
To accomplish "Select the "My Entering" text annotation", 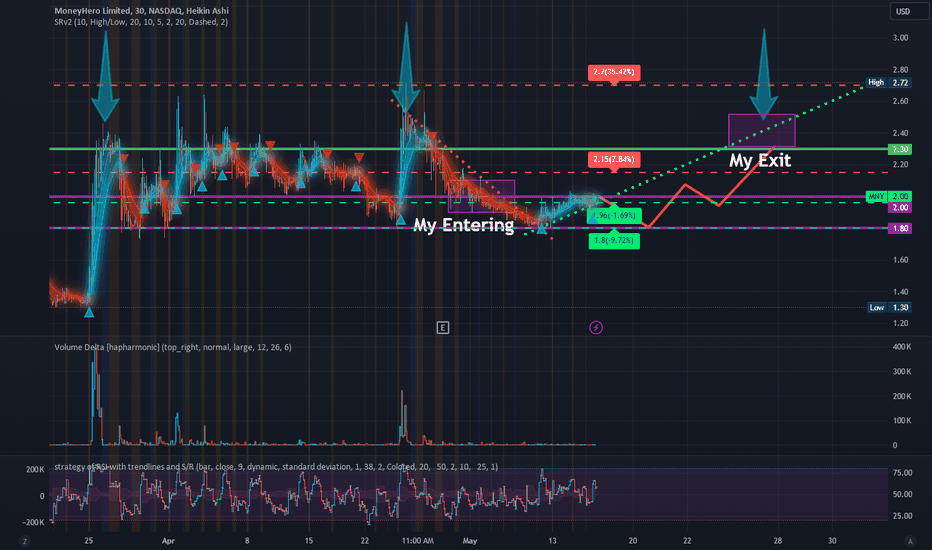I will 464,225.
